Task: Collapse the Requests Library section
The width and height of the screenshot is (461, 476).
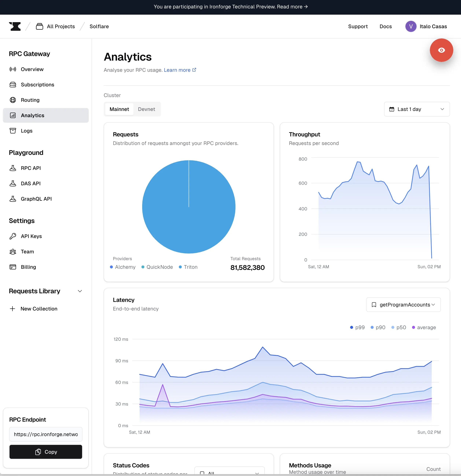Action: point(80,291)
